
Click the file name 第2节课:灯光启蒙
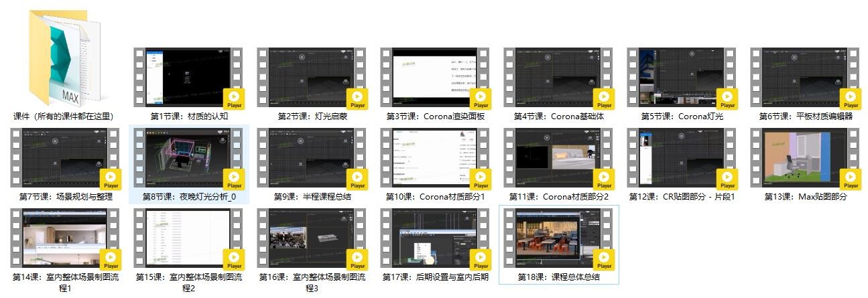click(x=312, y=117)
